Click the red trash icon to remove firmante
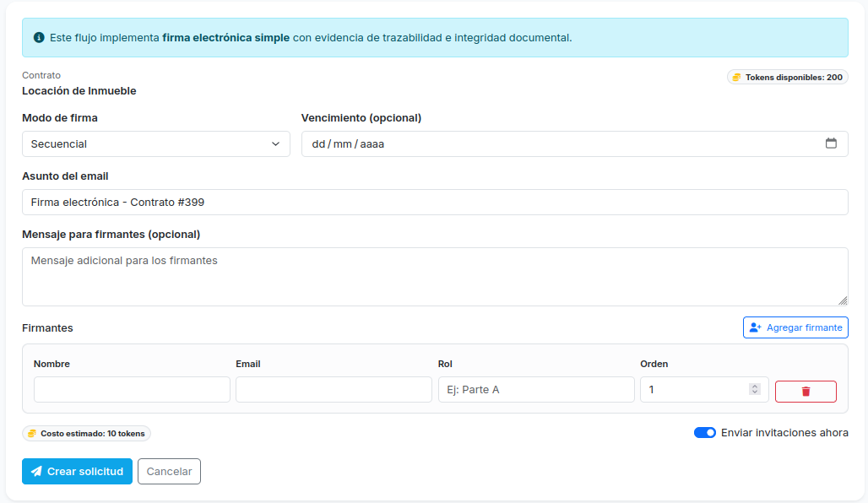The width and height of the screenshot is (868, 503). coord(806,391)
